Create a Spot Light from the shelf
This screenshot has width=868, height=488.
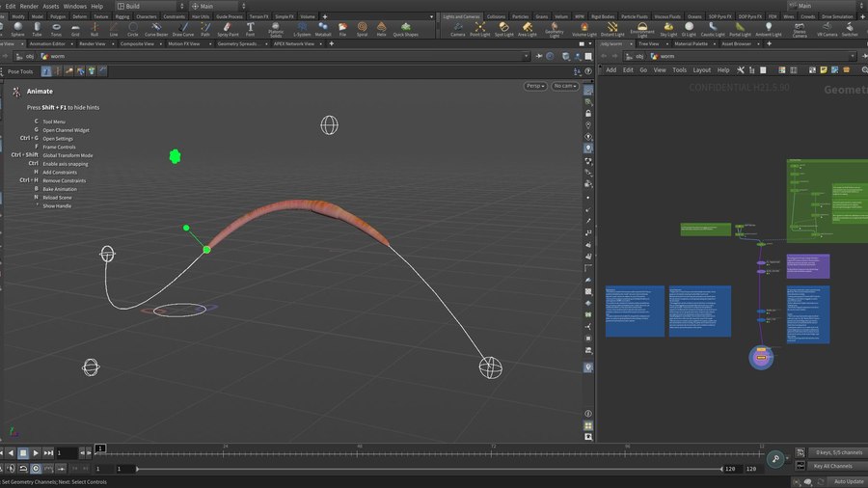click(504, 29)
